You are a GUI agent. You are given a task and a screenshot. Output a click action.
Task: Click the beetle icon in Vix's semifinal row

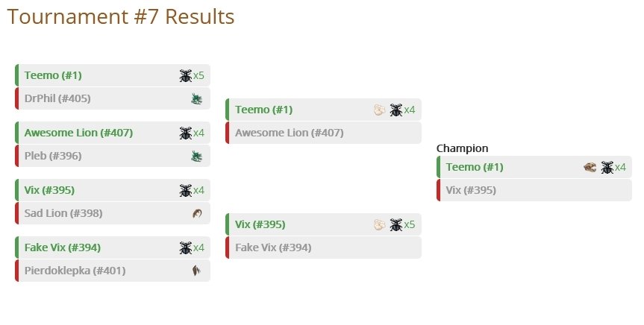point(396,225)
